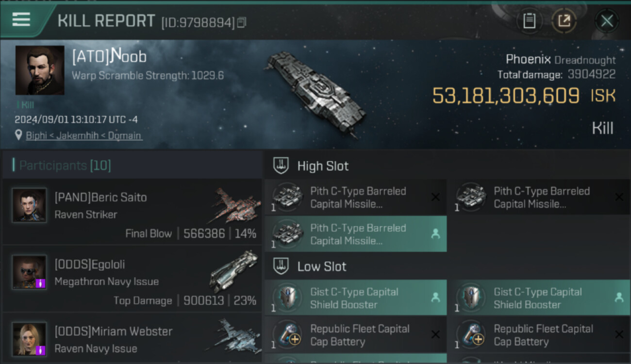631x364 pixels.
Task: Open the hamburger menu
Action: tap(21, 19)
